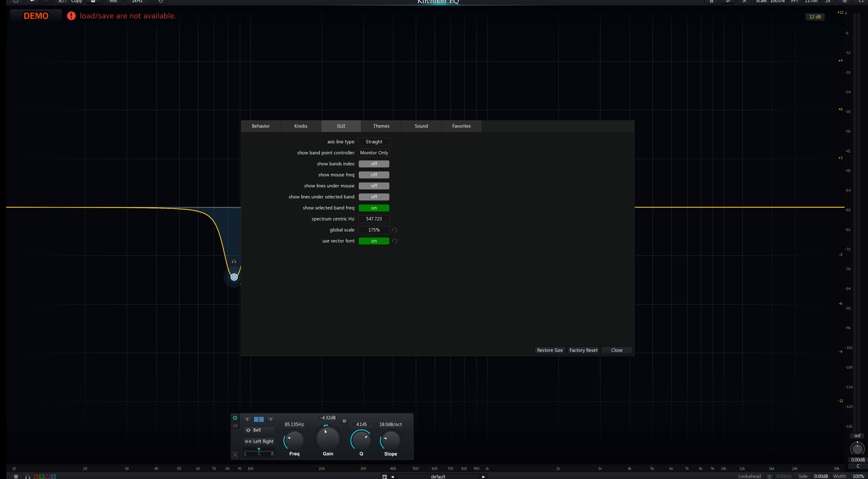The width and height of the screenshot is (868, 479).
Task: Toggle show bands index off switch
Action: 374,164
